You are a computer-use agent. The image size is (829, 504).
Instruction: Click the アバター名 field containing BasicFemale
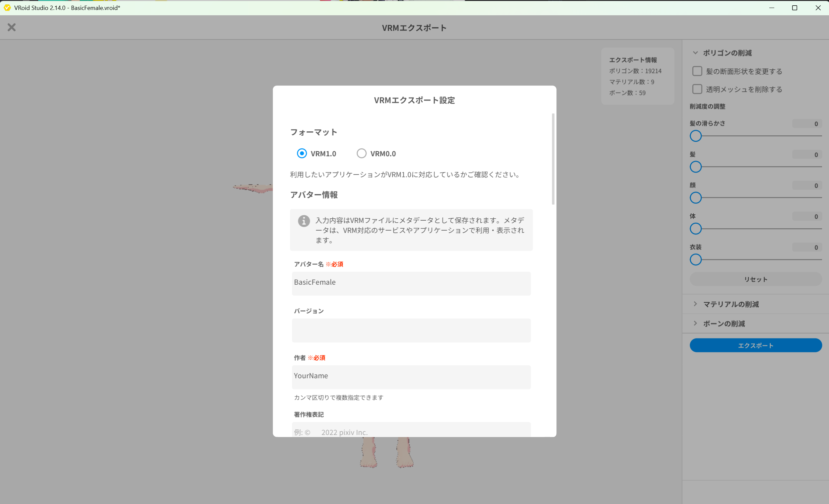(411, 283)
